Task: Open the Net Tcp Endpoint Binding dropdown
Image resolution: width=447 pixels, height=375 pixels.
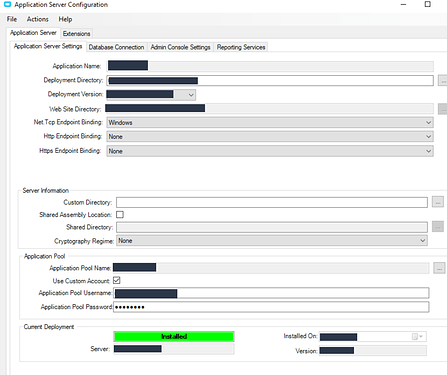Action: tap(270, 122)
